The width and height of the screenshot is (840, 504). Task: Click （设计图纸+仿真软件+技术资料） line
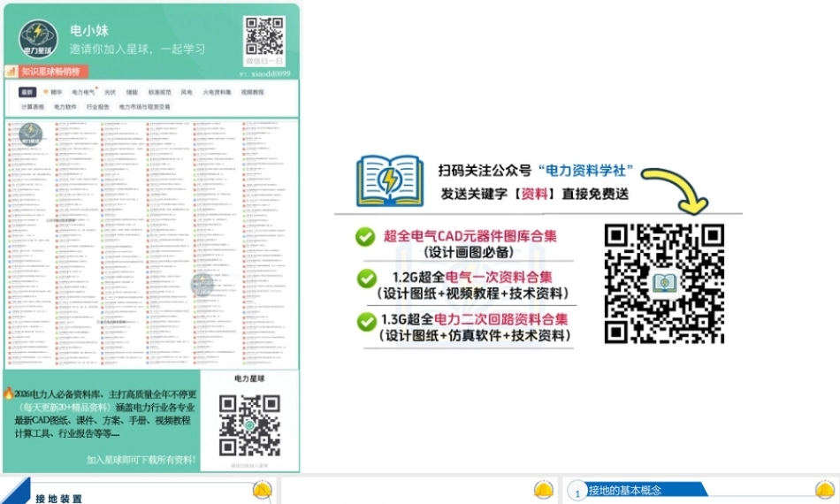(474, 336)
